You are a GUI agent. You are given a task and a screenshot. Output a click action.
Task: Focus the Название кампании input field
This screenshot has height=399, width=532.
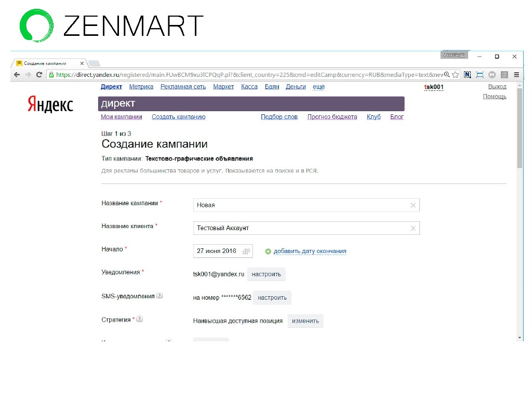(x=307, y=205)
